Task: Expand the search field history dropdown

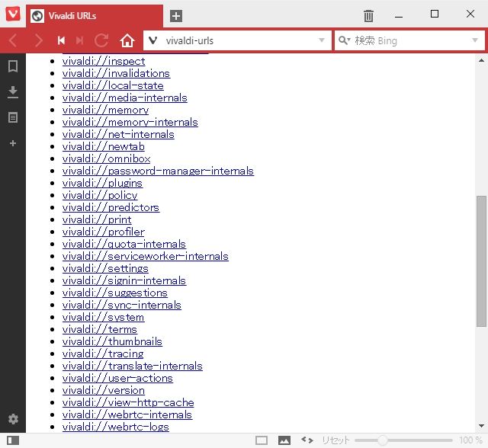Action: [x=474, y=40]
